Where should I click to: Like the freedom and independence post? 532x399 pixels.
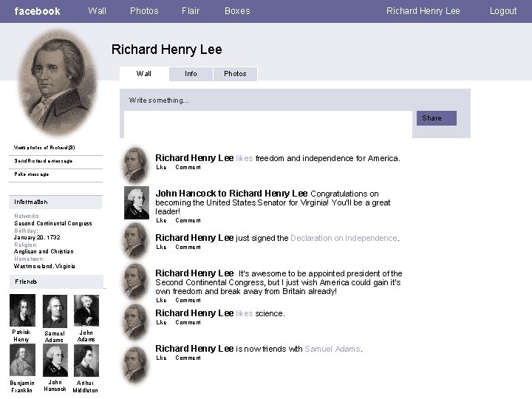click(161, 167)
